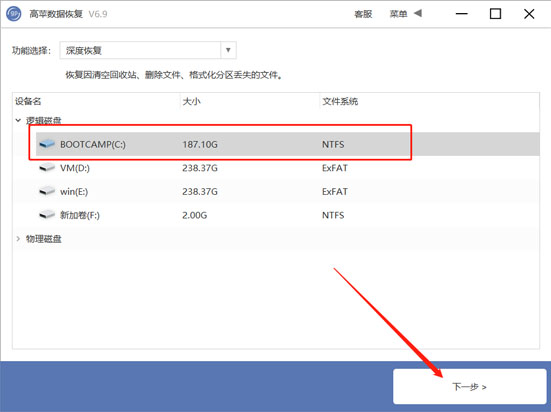Screen dimensions: 551x412
Task: Click the 下一步 button
Action: point(469,387)
